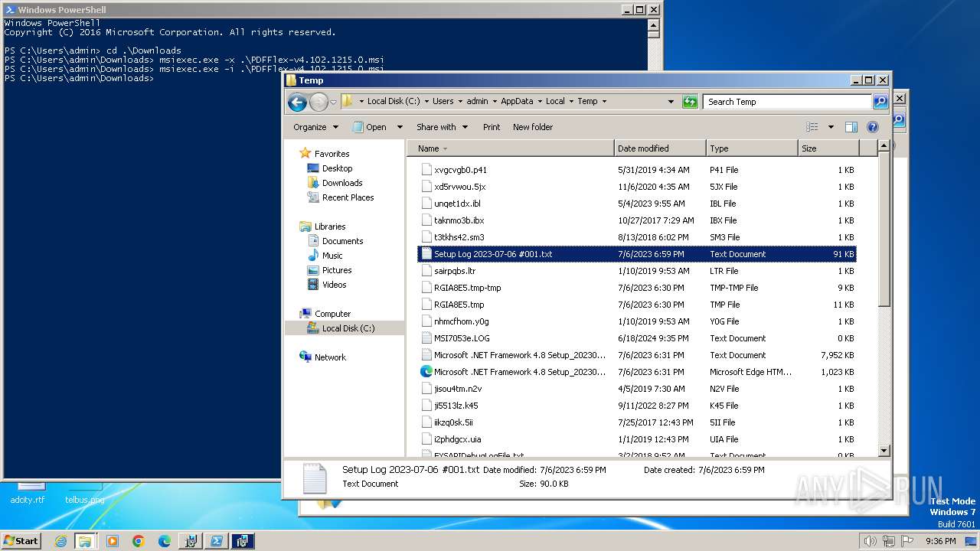Click the Change your view icon
980x551 pixels.
pos(812,127)
